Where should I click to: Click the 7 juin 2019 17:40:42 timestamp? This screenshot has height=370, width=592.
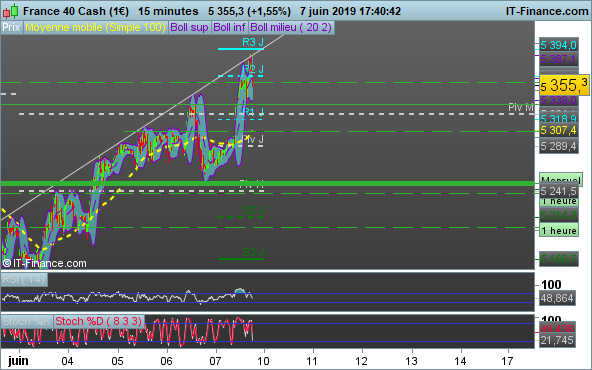coord(350,11)
